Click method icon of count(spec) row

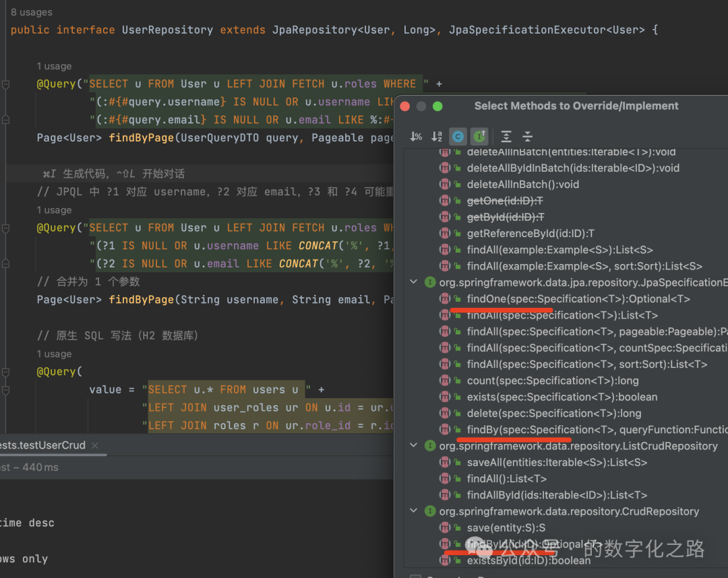click(x=445, y=381)
